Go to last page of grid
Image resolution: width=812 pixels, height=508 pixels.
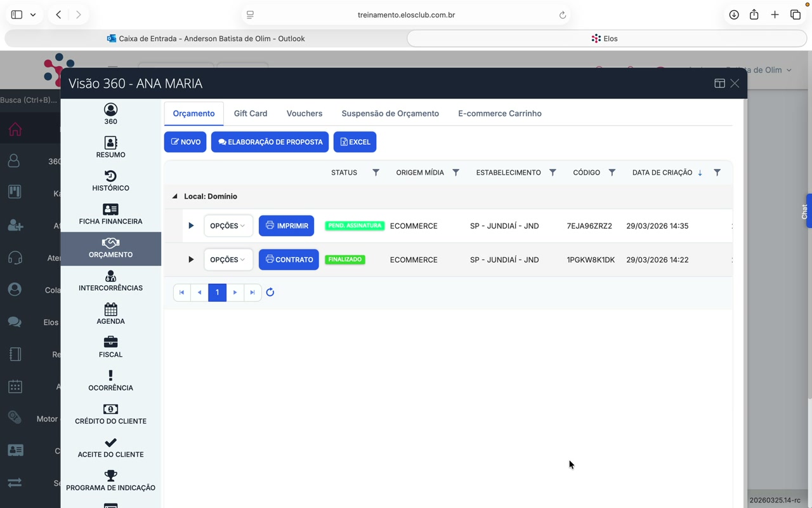pyautogui.click(x=252, y=292)
